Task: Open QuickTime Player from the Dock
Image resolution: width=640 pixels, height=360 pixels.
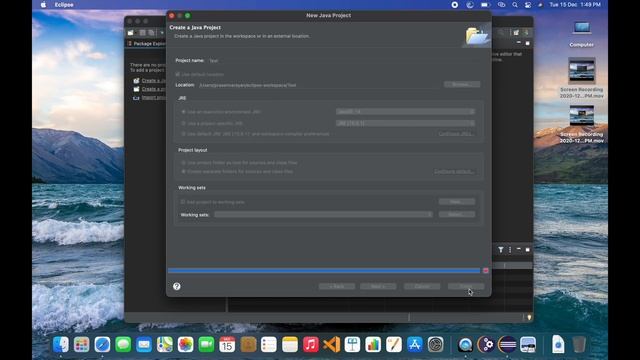Action: click(x=465, y=344)
